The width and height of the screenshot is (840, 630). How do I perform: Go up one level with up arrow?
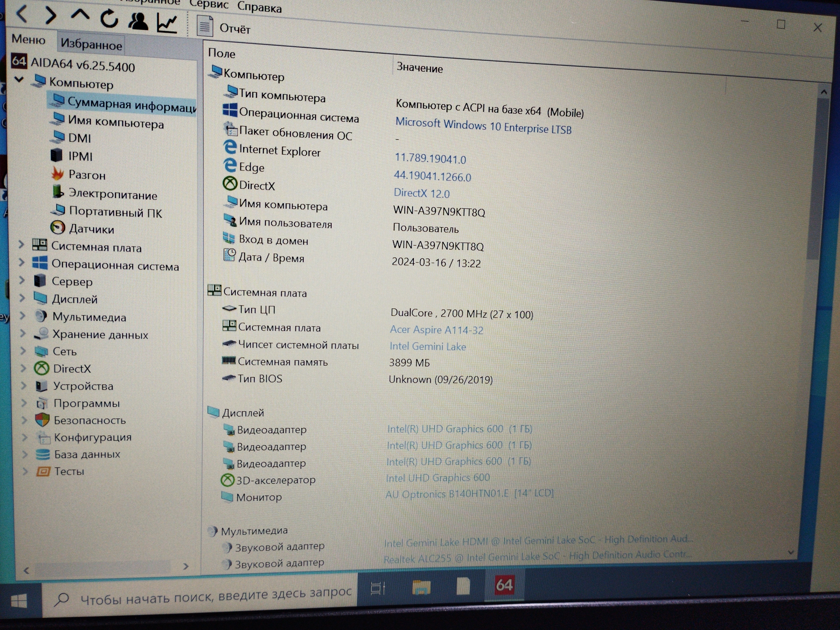[x=80, y=16]
